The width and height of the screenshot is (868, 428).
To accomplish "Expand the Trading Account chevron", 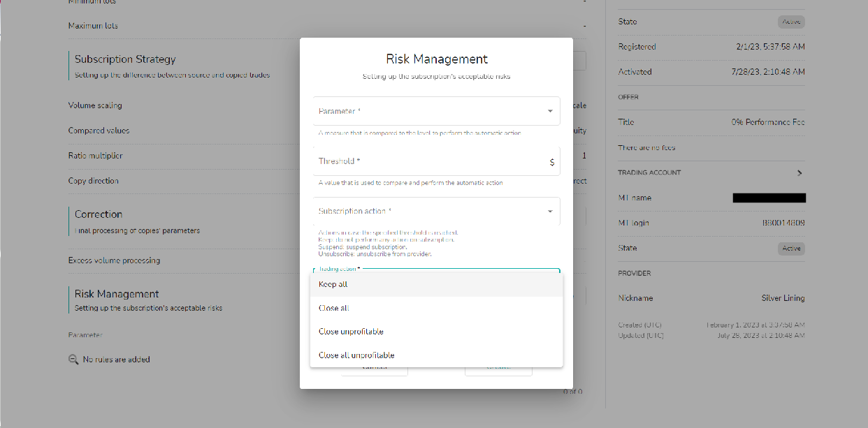I will [x=800, y=172].
